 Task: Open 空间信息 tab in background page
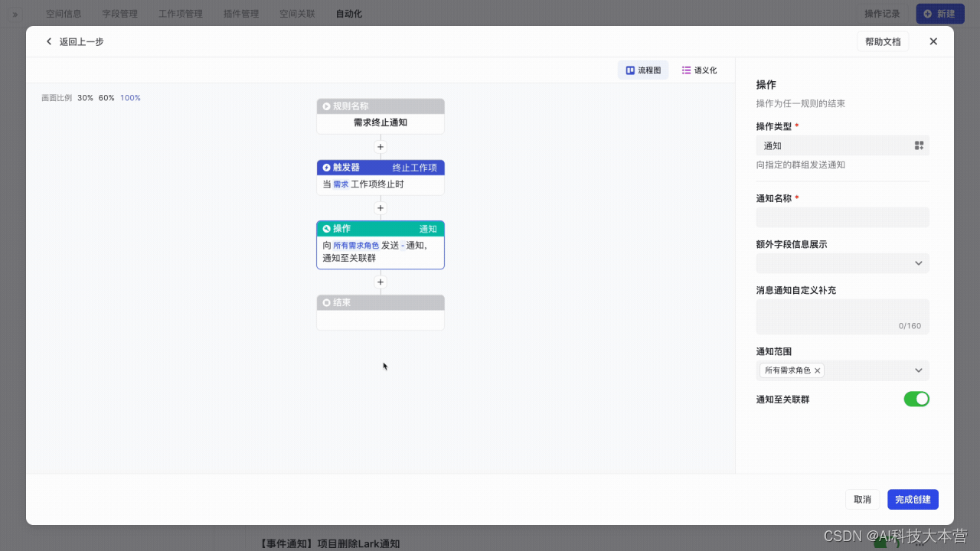pos(64,14)
